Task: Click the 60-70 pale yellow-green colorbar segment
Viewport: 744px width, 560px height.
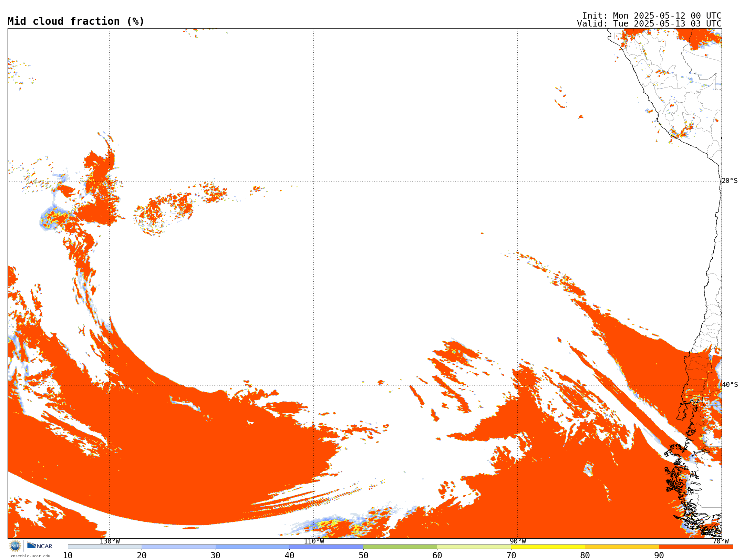Action: (x=474, y=547)
